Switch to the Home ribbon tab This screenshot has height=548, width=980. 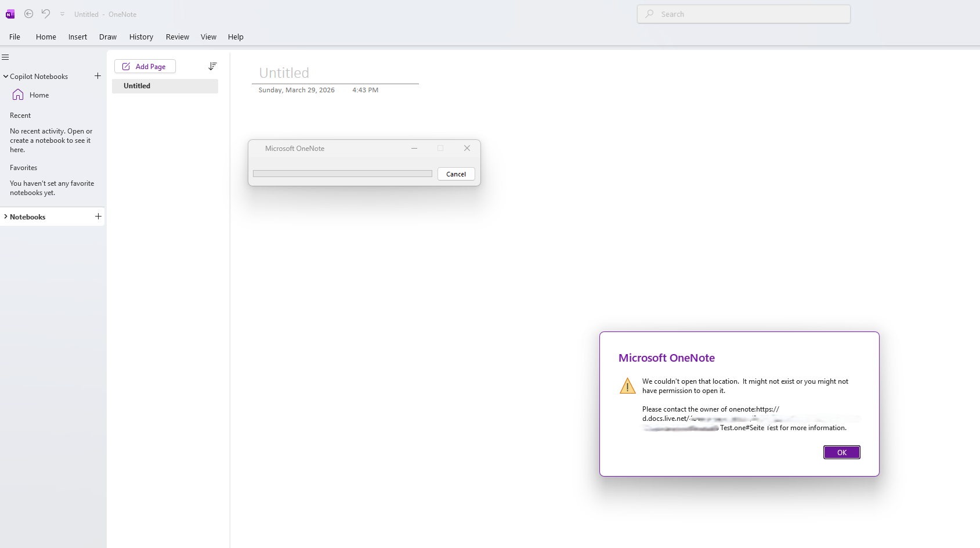46,37
